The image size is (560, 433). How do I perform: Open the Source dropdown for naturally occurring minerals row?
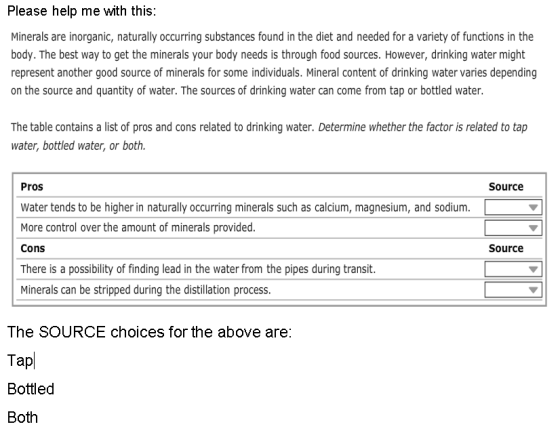click(513, 207)
